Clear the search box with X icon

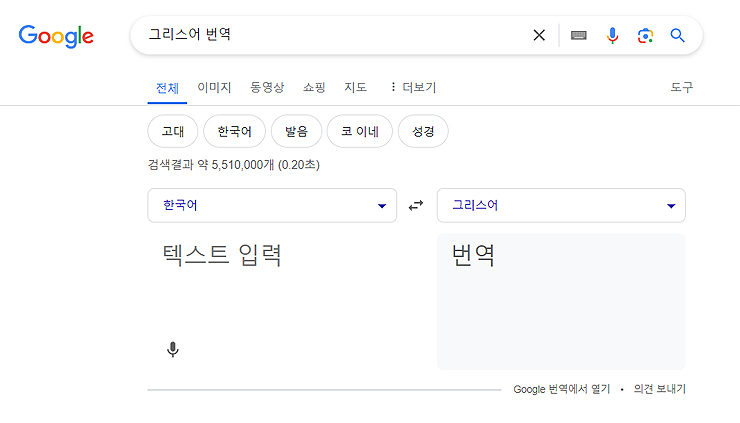tap(539, 35)
